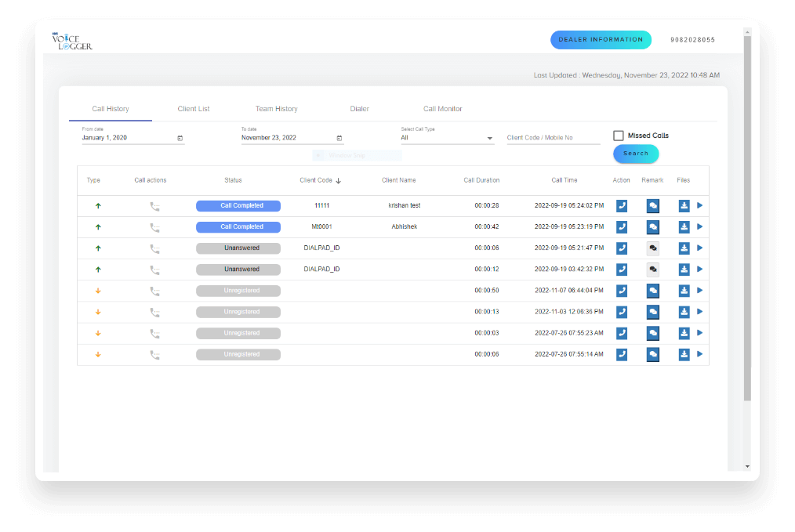Screen dimensions: 795x532
Task: Click the Call actions phone icon on Abhishek's row
Action: click(x=154, y=226)
